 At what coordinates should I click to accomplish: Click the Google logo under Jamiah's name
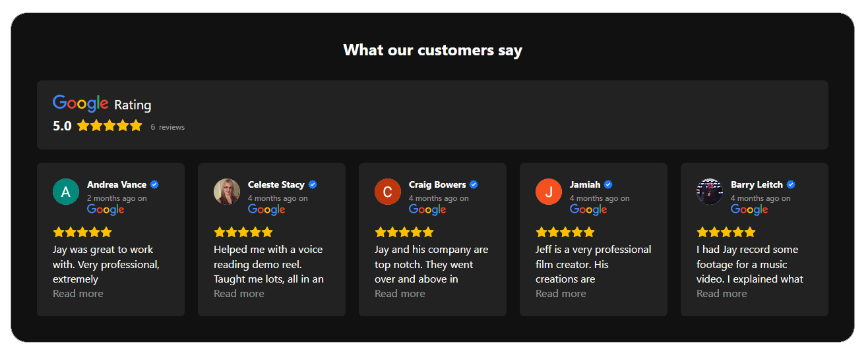pyautogui.click(x=588, y=209)
